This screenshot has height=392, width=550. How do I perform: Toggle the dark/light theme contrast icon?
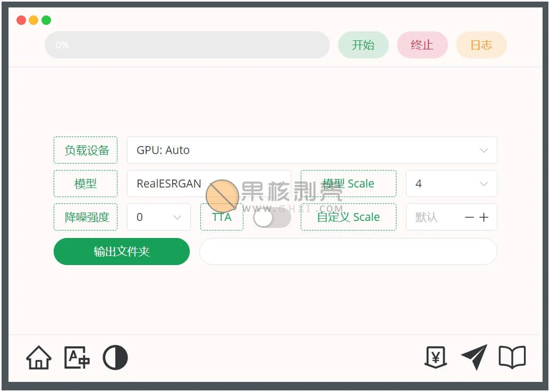point(114,357)
